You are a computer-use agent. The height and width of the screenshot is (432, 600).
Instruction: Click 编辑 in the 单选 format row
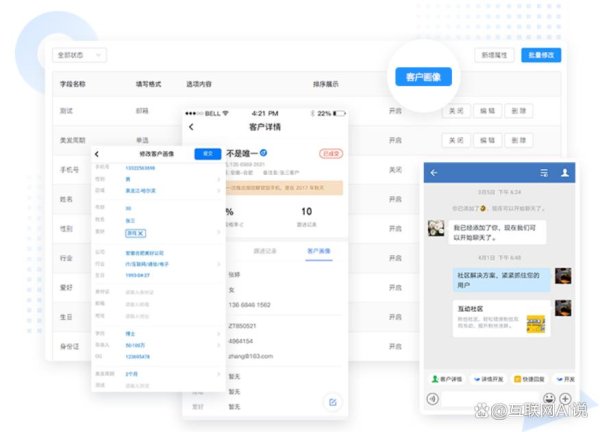(487, 140)
